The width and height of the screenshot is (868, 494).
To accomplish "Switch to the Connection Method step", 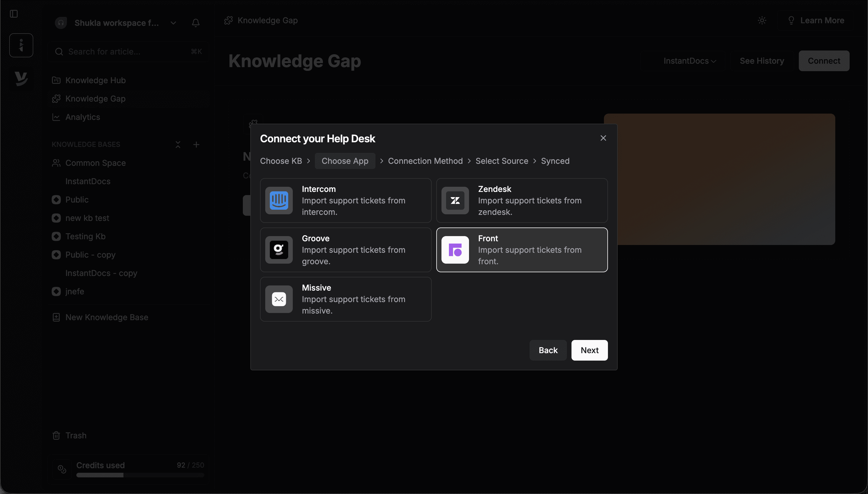I will [x=425, y=161].
